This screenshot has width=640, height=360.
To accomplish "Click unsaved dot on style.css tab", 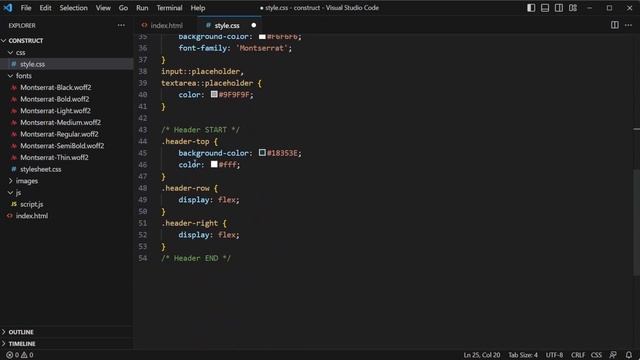I will point(253,25).
